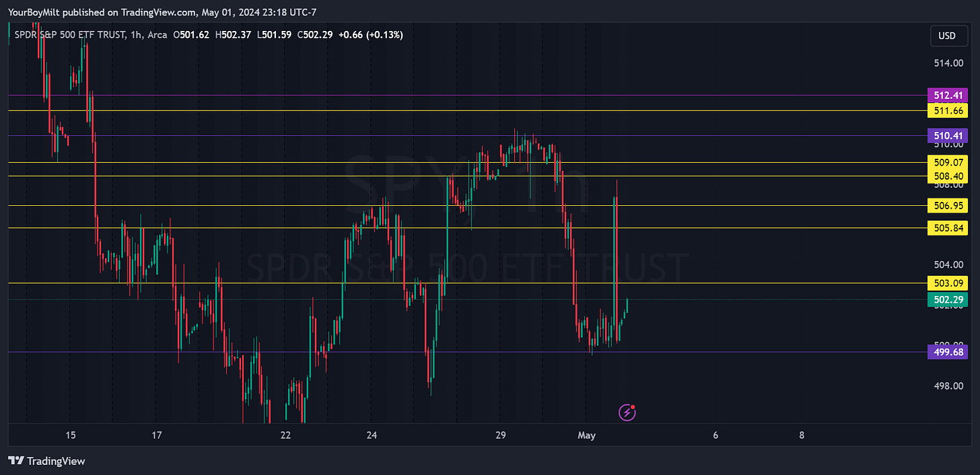Click the 1h interval in chart legend
The image size is (980, 475).
pyautogui.click(x=136, y=34)
